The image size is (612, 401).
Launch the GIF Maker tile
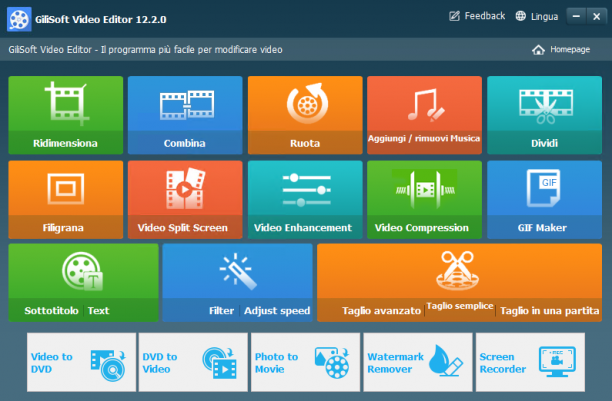click(x=544, y=200)
